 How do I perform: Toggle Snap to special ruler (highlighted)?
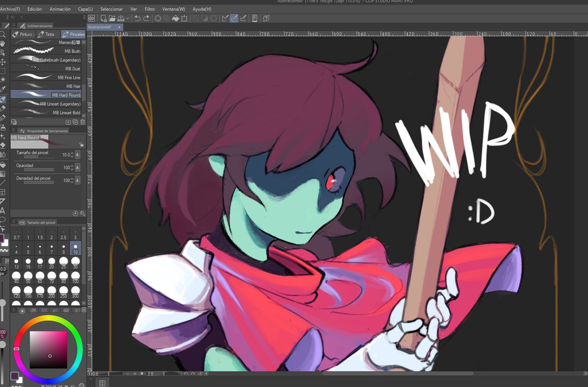pos(234,18)
